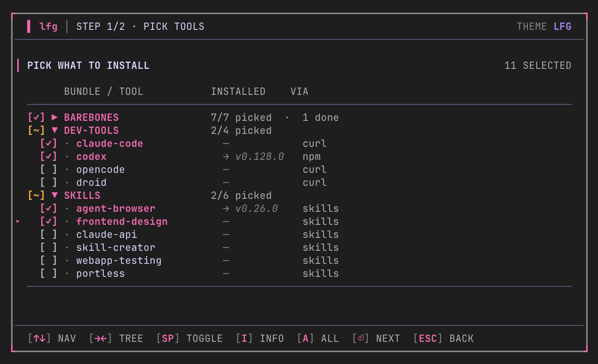Select the portless skill row
Screen dimensions: 598x364
click(299, 273)
